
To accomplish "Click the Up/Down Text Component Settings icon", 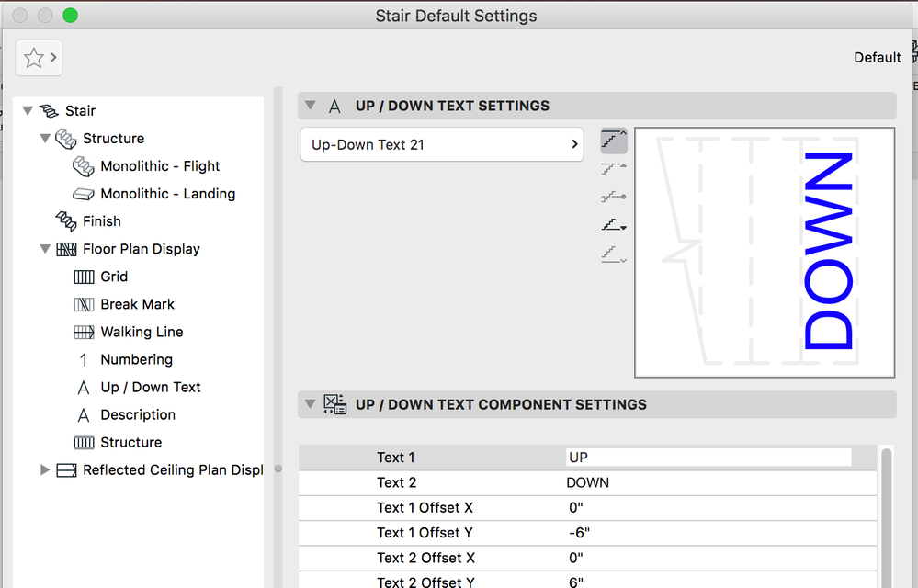I will click(x=334, y=404).
